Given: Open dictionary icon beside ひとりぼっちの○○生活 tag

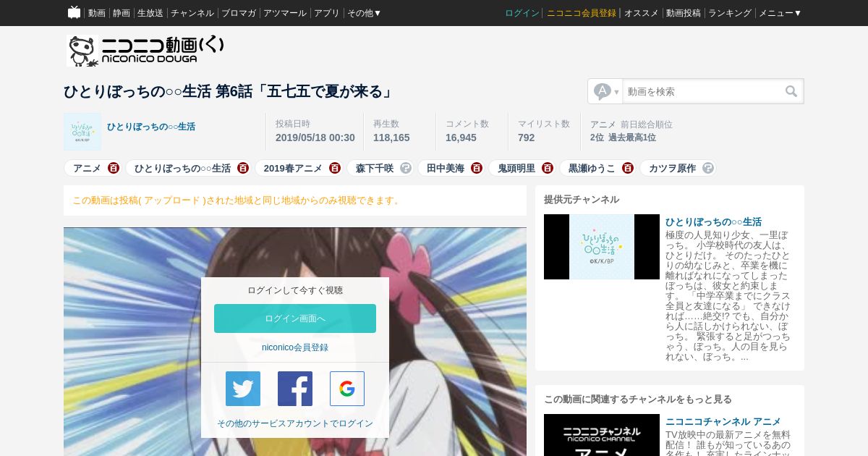Looking at the screenshot, I should (x=243, y=168).
